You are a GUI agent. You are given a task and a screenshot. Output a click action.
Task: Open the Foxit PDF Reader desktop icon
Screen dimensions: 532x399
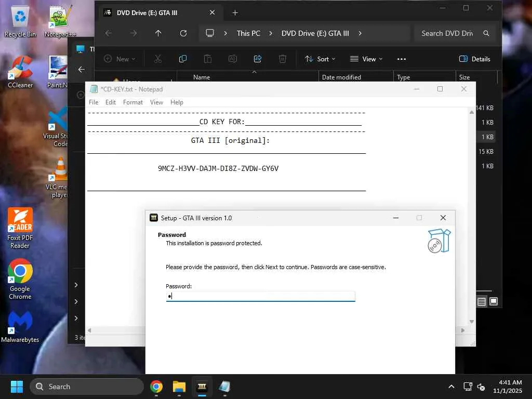20,228
